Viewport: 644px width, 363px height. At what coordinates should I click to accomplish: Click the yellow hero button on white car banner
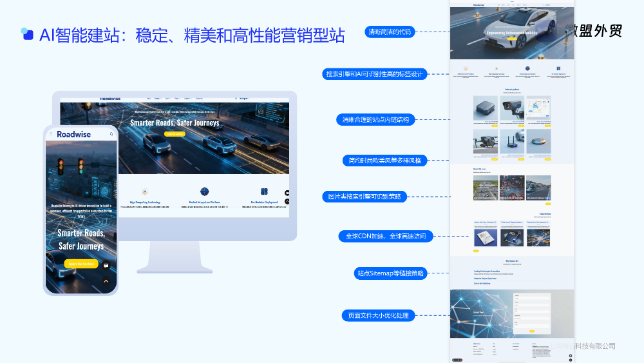click(512, 39)
